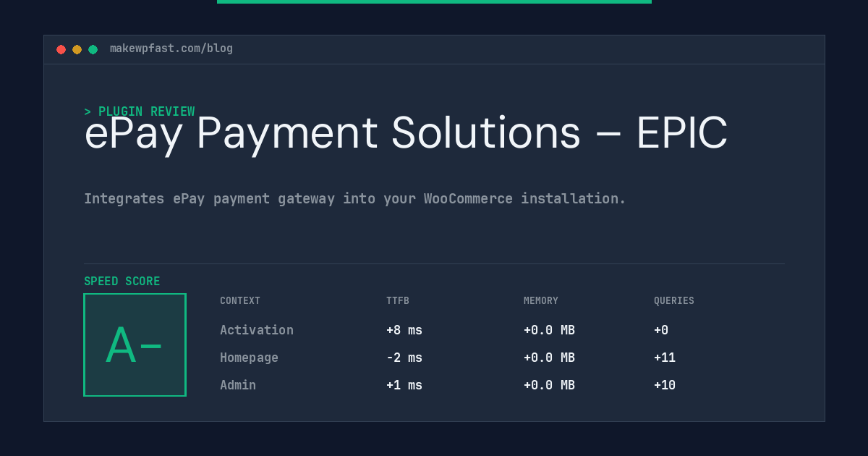
Task: Click the '+10' Admin queries value
Action: pyautogui.click(x=665, y=385)
